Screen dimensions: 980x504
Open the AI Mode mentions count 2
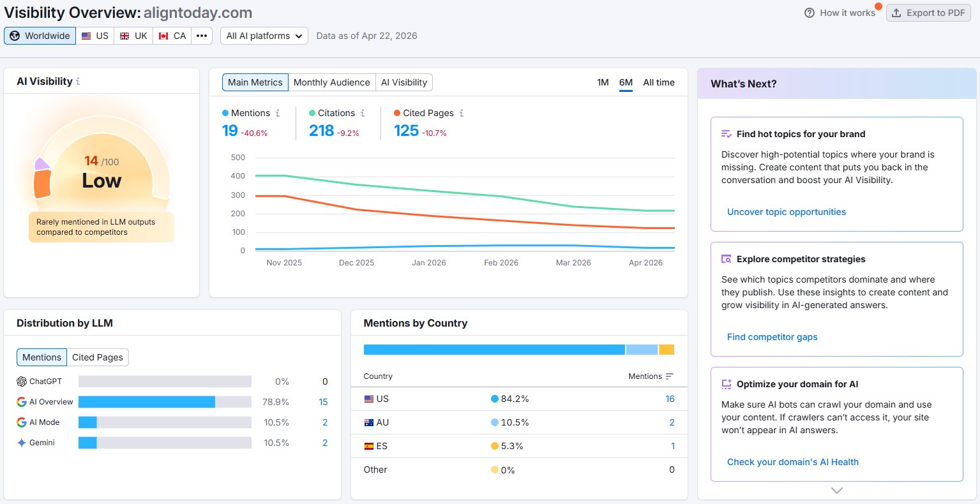pos(325,422)
